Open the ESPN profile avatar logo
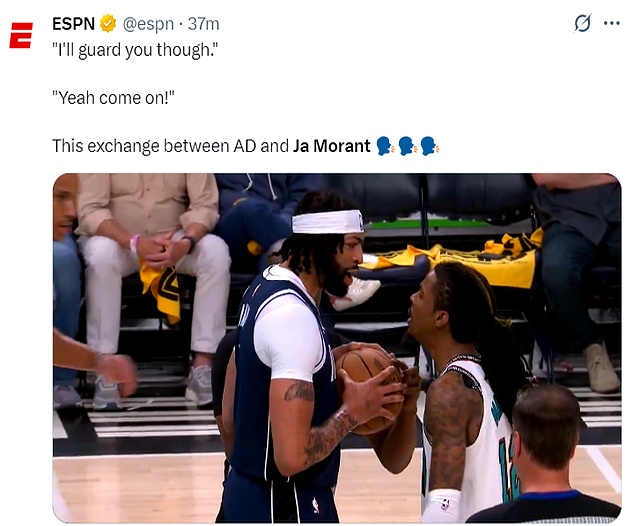 21,36
